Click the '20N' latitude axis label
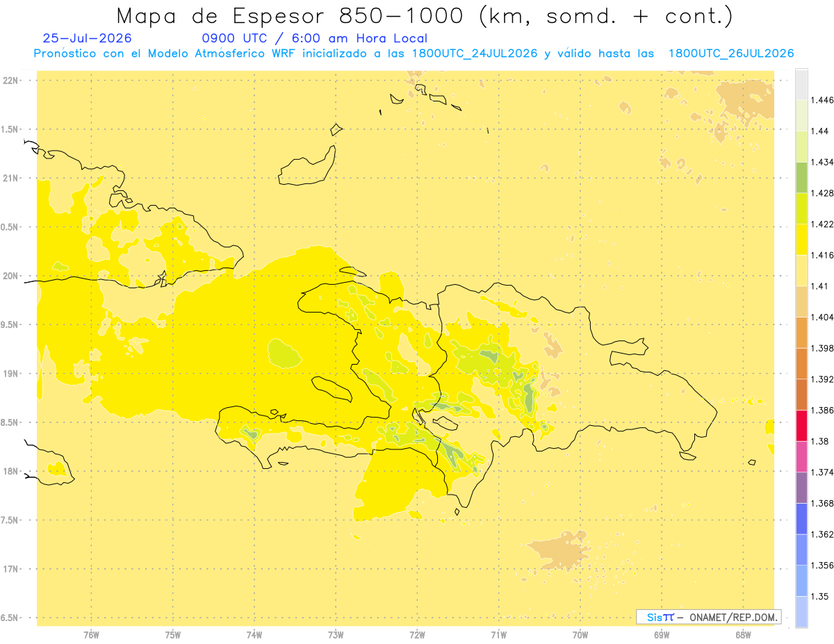 click(10, 276)
